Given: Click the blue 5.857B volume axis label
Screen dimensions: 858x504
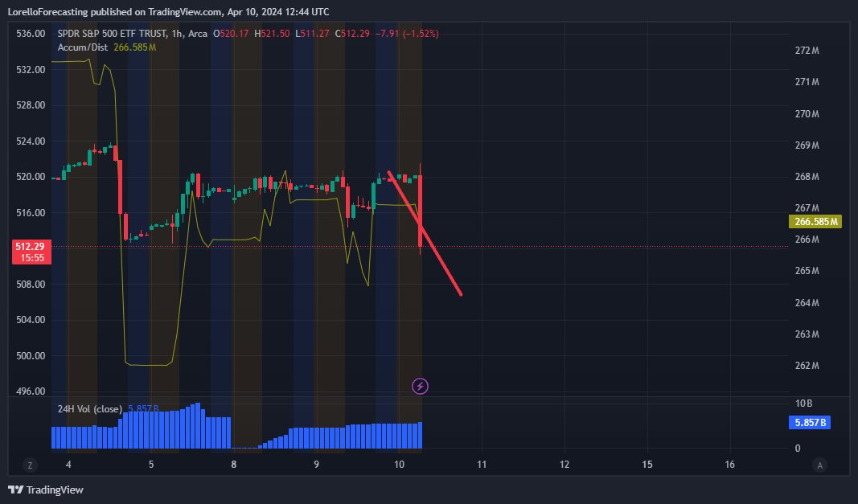Looking at the screenshot, I should (x=809, y=423).
